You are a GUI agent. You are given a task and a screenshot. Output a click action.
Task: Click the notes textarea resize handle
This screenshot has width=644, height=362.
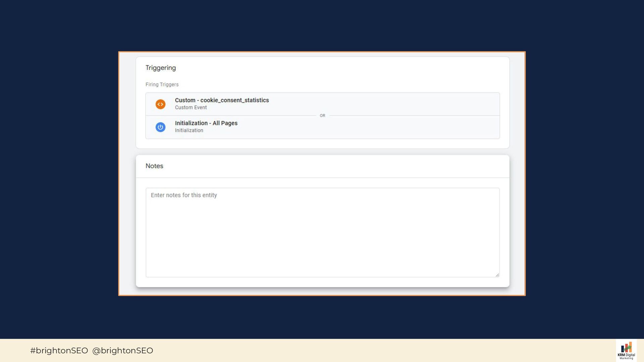coord(497,275)
